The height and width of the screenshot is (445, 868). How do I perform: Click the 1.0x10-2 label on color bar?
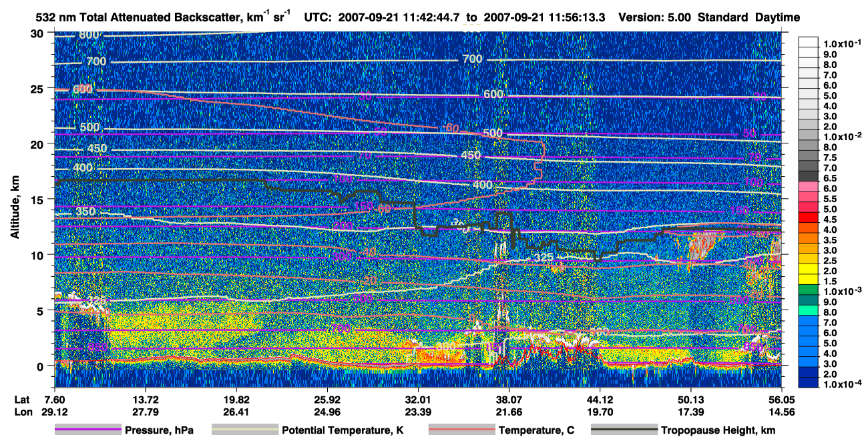[844, 136]
